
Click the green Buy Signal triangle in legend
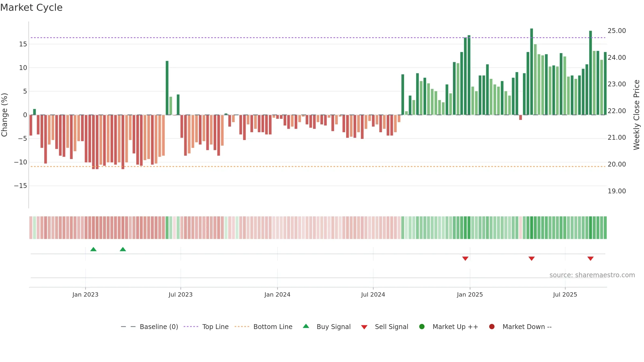pyautogui.click(x=306, y=326)
